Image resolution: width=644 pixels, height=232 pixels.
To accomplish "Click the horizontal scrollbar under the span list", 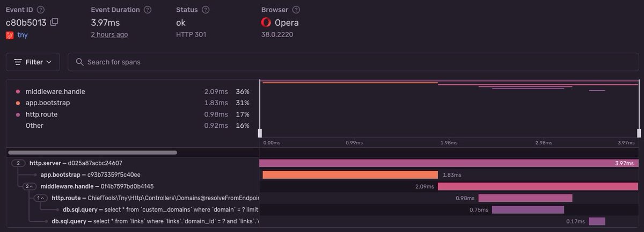I will point(92,153).
